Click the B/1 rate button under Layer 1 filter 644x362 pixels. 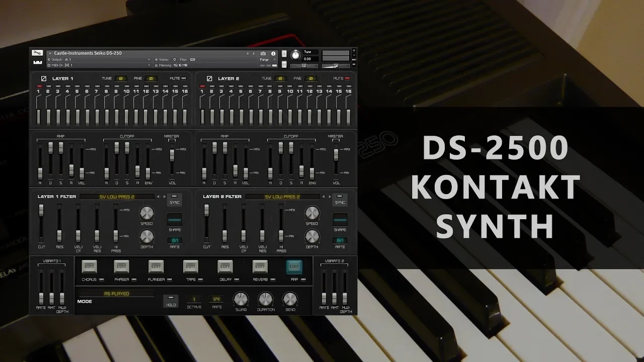176,240
